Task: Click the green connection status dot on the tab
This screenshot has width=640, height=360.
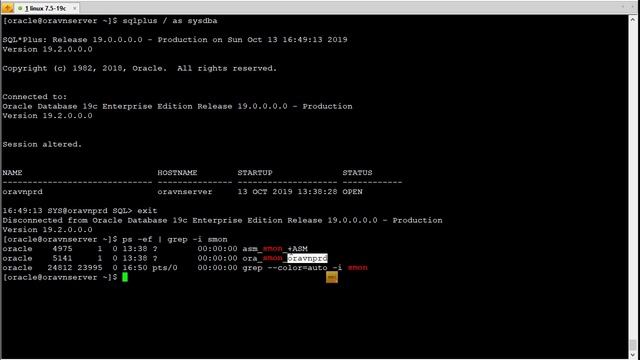Action: (20, 8)
